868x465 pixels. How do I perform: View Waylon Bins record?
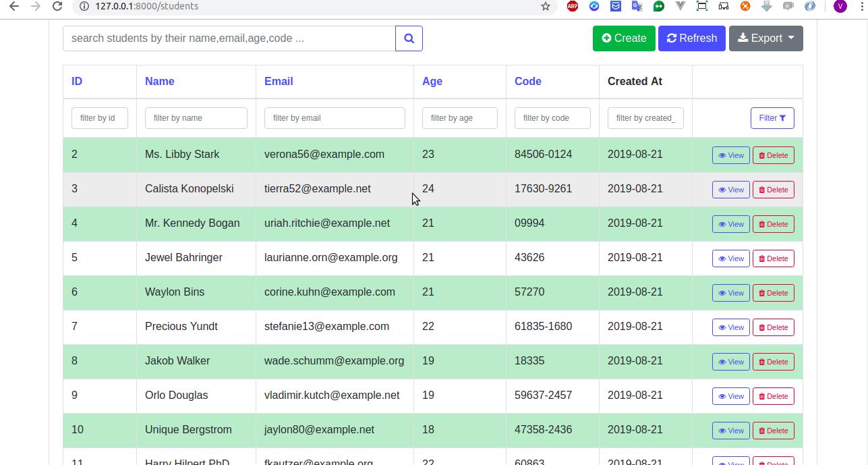point(731,293)
